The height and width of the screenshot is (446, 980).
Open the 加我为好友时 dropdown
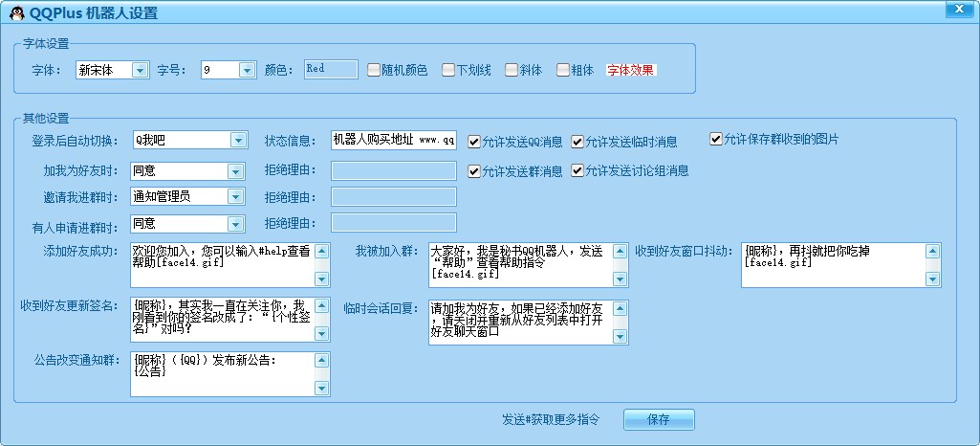point(187,170)
